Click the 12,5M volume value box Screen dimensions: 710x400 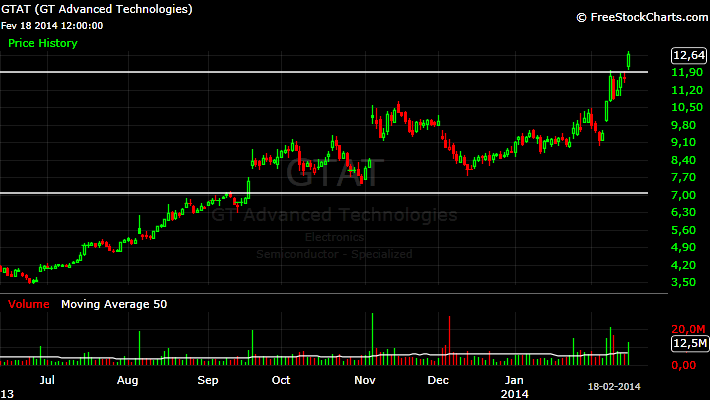point(689,343)
